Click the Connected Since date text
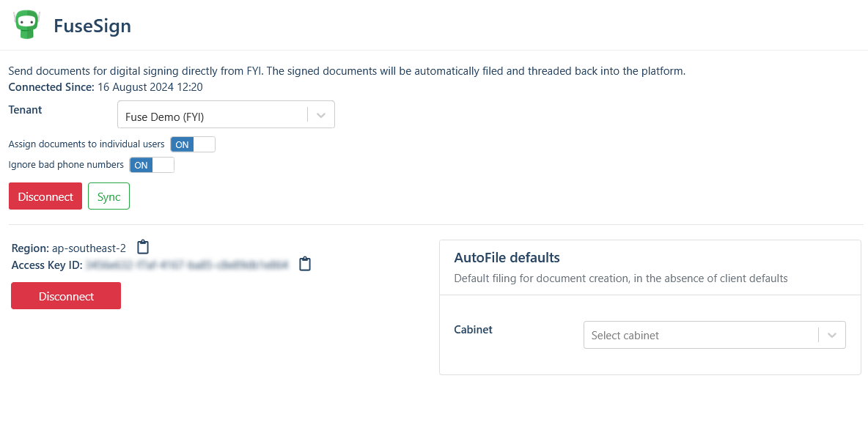This screenshot has width=868, height=425. click(x=150, y=86)
